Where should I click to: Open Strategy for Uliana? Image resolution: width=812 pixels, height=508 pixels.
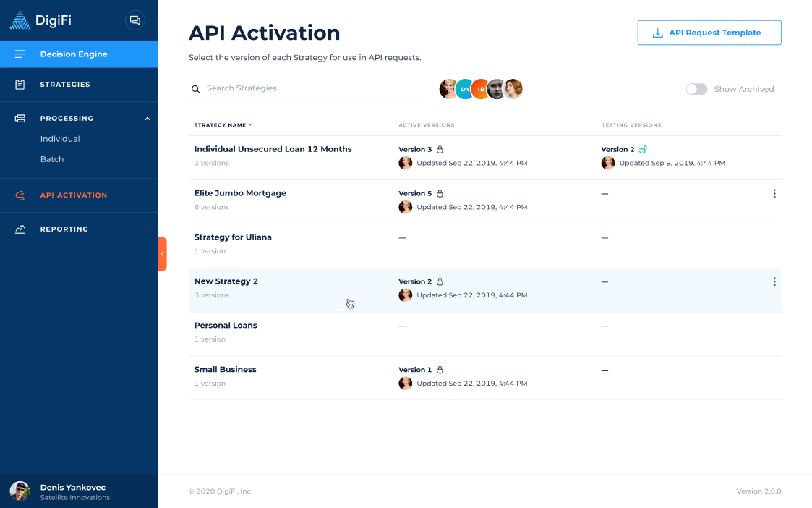[x=233, y=237]
